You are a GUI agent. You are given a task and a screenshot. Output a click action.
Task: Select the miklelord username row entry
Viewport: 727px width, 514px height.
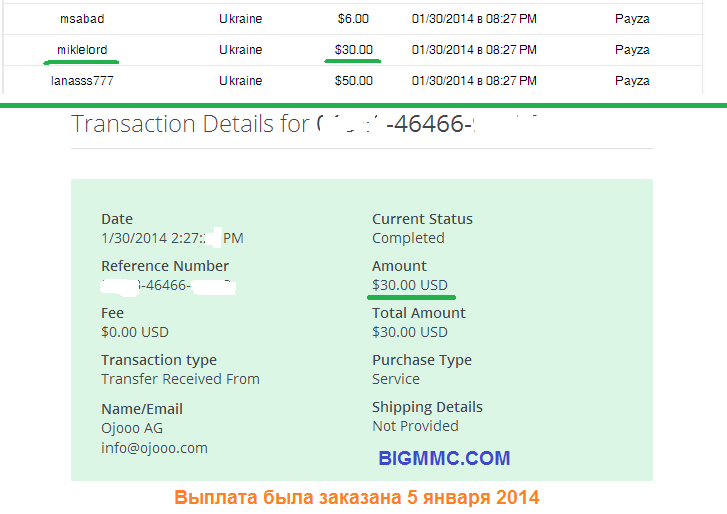click(x=83, y=49)
